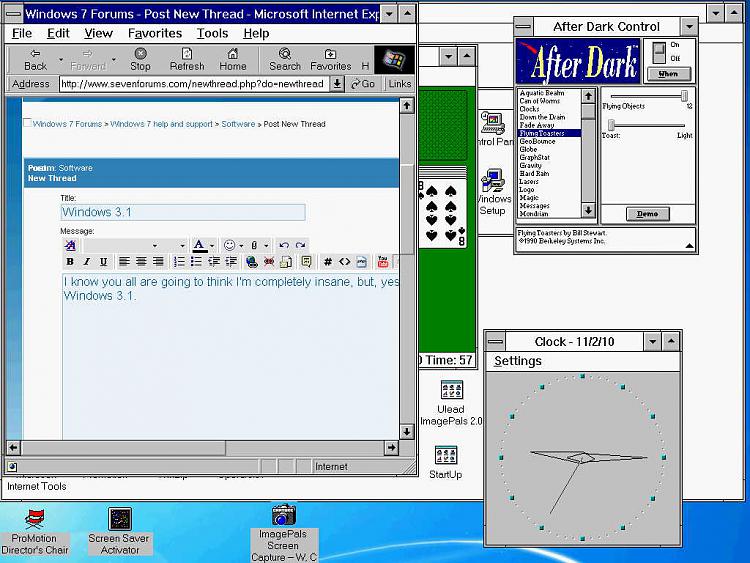
Task: Open the Search pane in Internet Explorer
Action: pyautogui.click(x=285, y=60)
